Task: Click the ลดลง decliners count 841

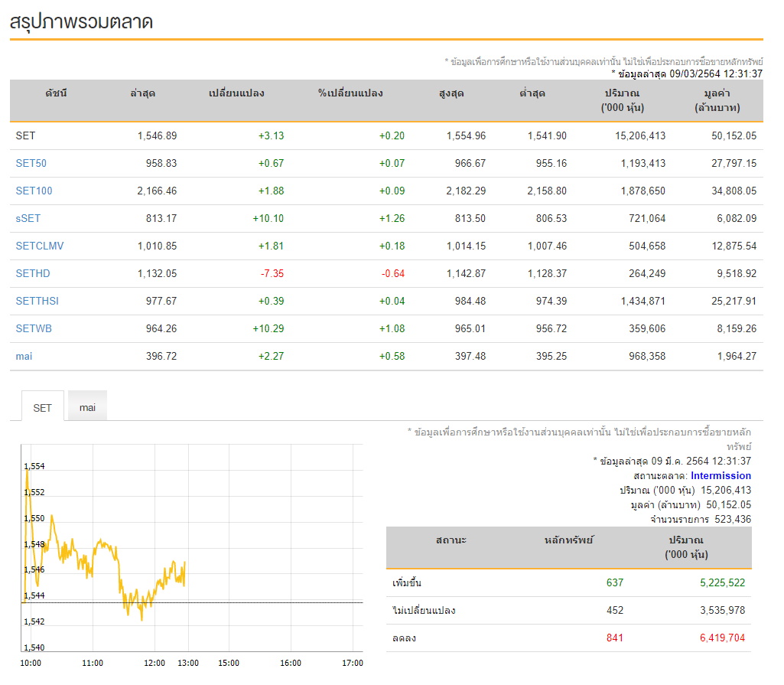Action: click(614, 638)
